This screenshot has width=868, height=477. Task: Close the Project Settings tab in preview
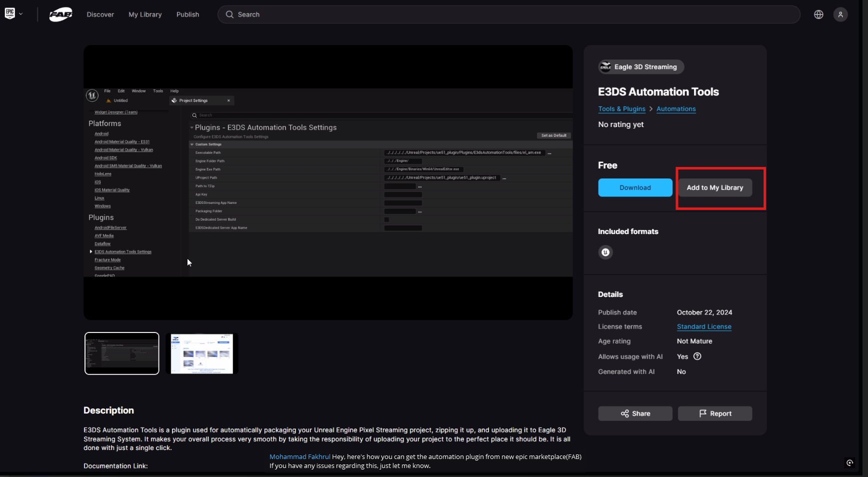229,100
